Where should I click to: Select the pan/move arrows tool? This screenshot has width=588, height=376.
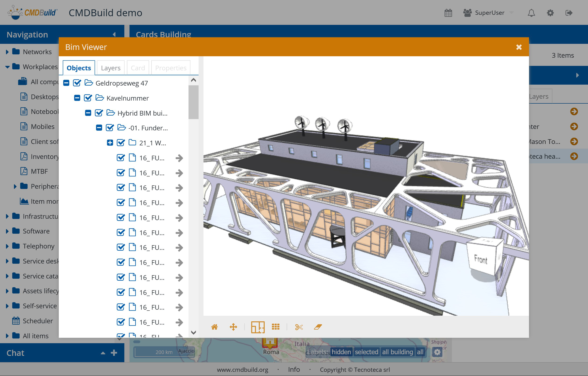pyautogui.click(x=233, y=327)
